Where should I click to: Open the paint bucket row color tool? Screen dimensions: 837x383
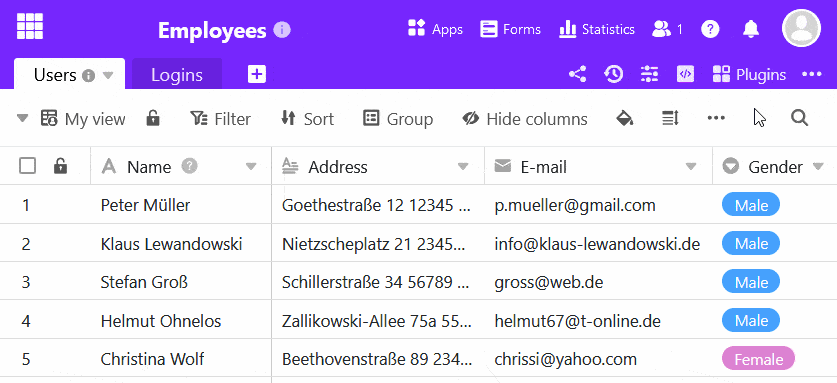point(625,119)
